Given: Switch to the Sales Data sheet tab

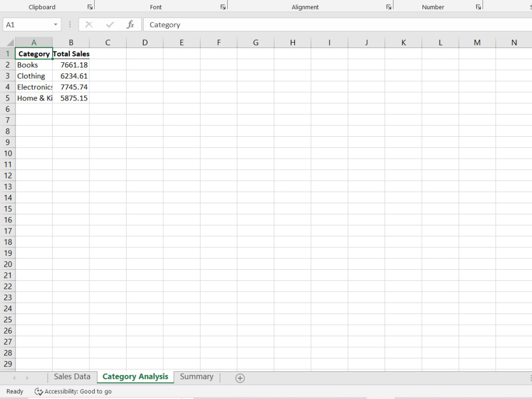Looking at the screenshot, I should click(72, 377).
